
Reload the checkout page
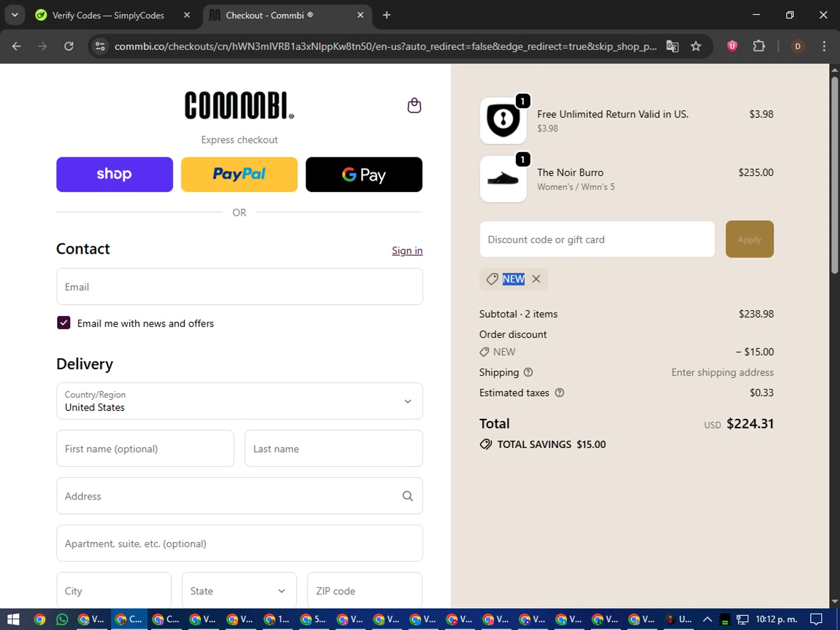tap(69, 46)
